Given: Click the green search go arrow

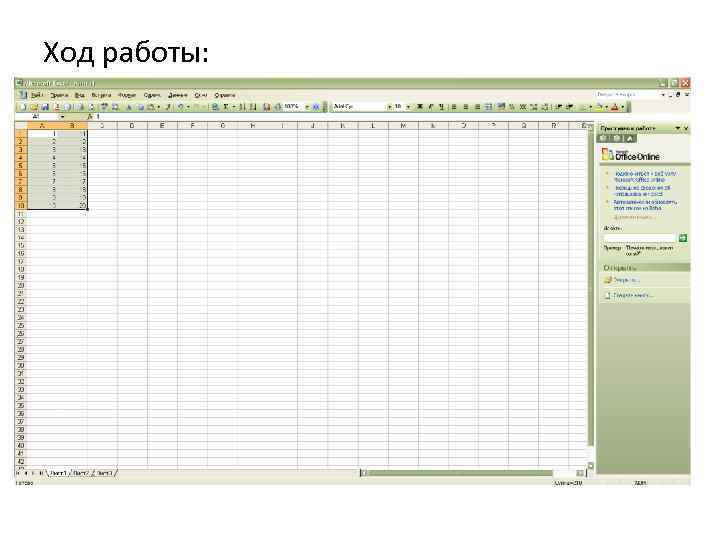Looking at the screenshot, I should coord(683,238).
